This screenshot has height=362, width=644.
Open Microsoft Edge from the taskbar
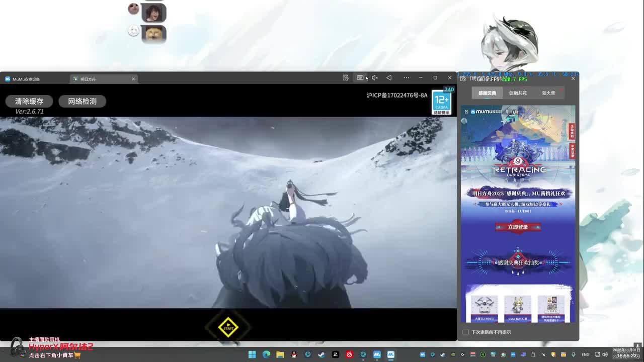[266, 354]
